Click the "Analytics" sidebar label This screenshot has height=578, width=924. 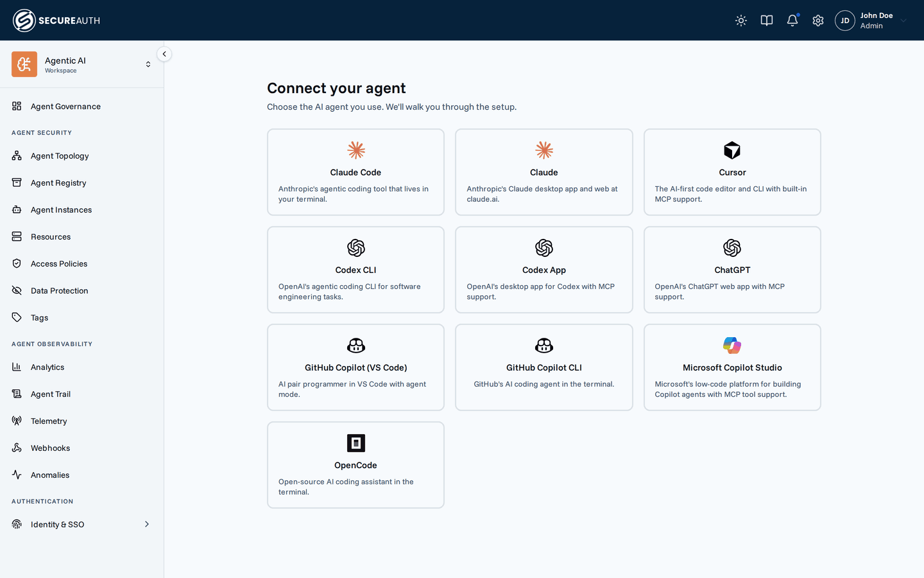pos(47,367)
